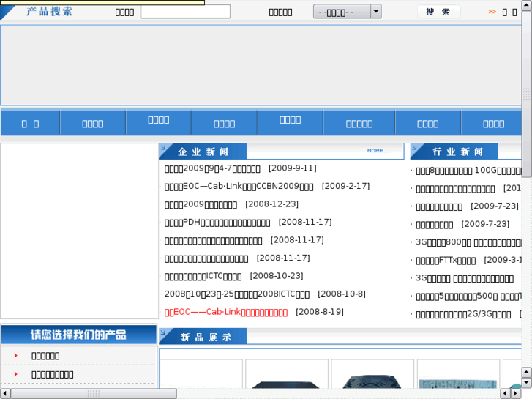Click the 新品展示 section header arrow icon
Screen dimensions: 532x399
pyautogui.click(x=163, y=332)
